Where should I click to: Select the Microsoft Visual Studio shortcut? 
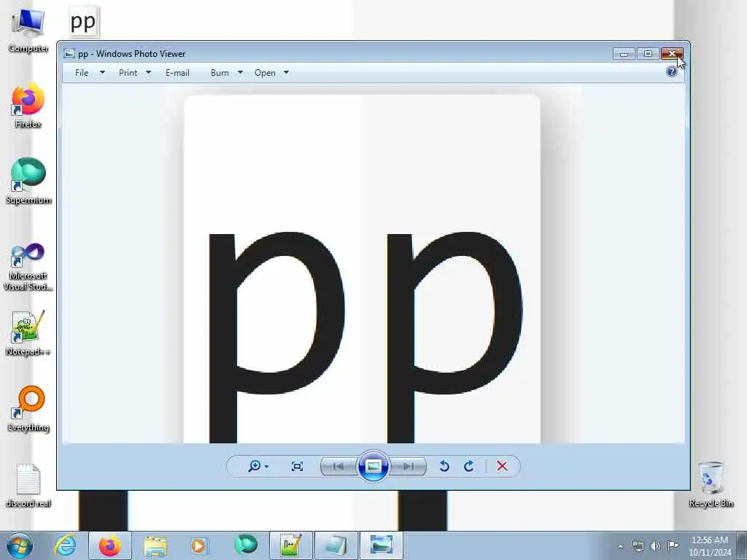[x=28, y=267]
